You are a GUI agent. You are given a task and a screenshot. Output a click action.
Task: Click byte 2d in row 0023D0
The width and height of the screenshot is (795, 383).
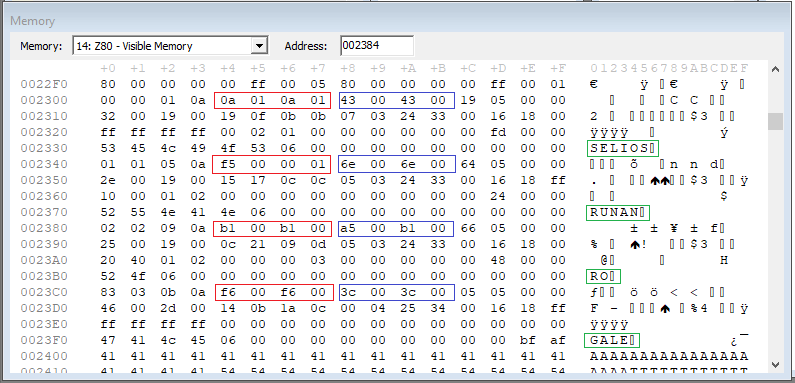168,308
